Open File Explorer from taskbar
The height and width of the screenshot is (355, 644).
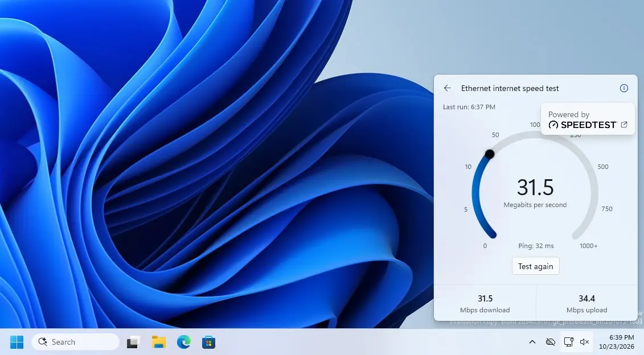pos(158,342)
